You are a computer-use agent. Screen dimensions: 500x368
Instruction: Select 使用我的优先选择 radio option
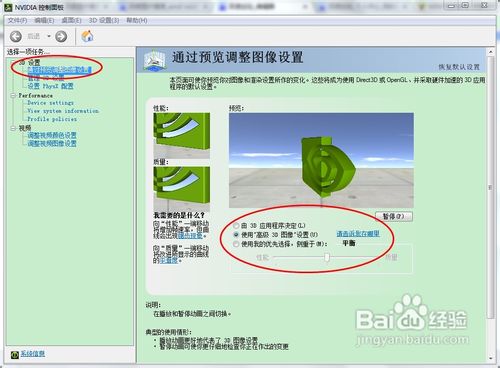[x=236, y=244]
